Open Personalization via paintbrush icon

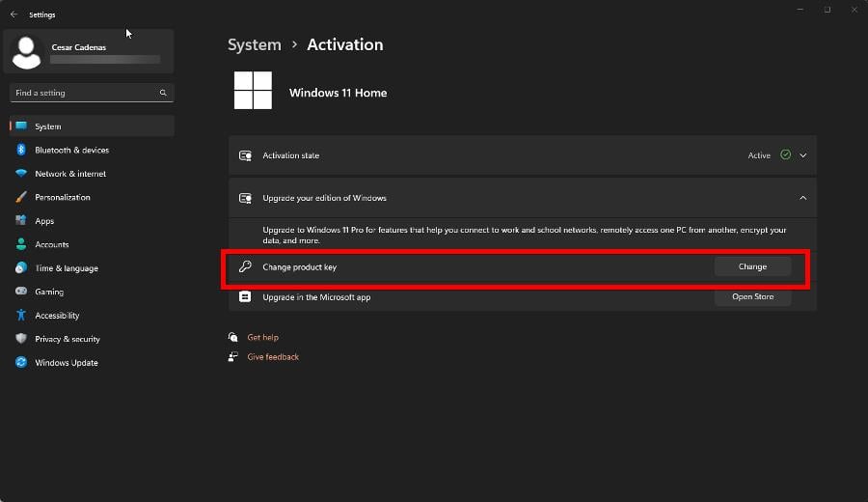tap(21, 197)
